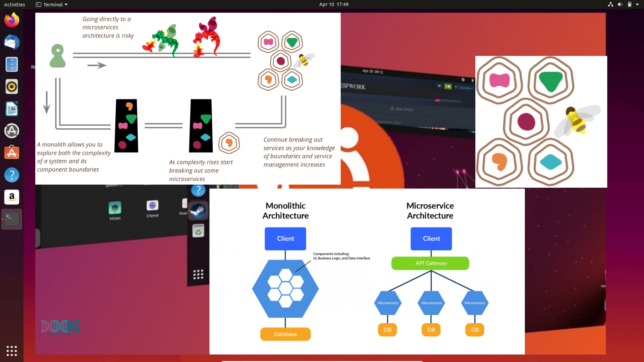
Task: Open the Files manager in the dock
Action: [x=12, y=64]
